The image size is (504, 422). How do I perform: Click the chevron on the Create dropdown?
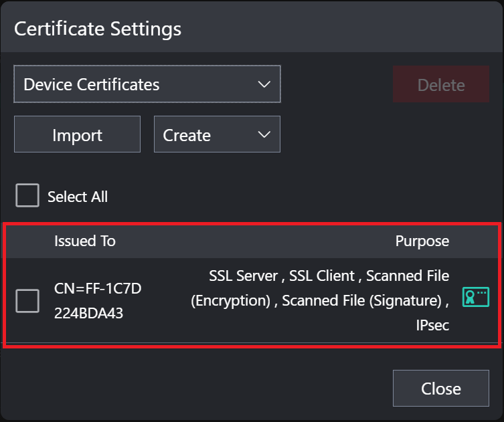point(264,135)
